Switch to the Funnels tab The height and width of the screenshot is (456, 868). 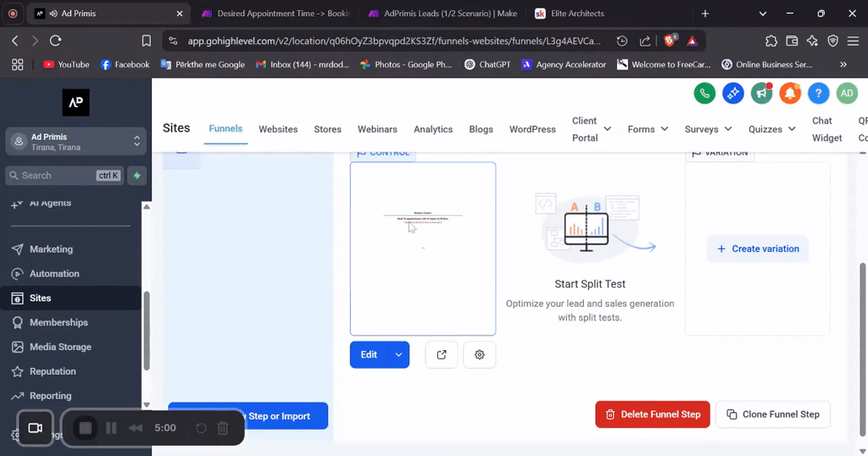tap(225, 129)
